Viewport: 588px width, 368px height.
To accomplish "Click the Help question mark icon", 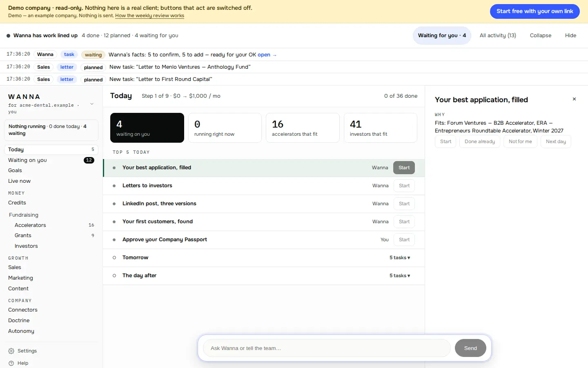I will [x=11, y=363].
